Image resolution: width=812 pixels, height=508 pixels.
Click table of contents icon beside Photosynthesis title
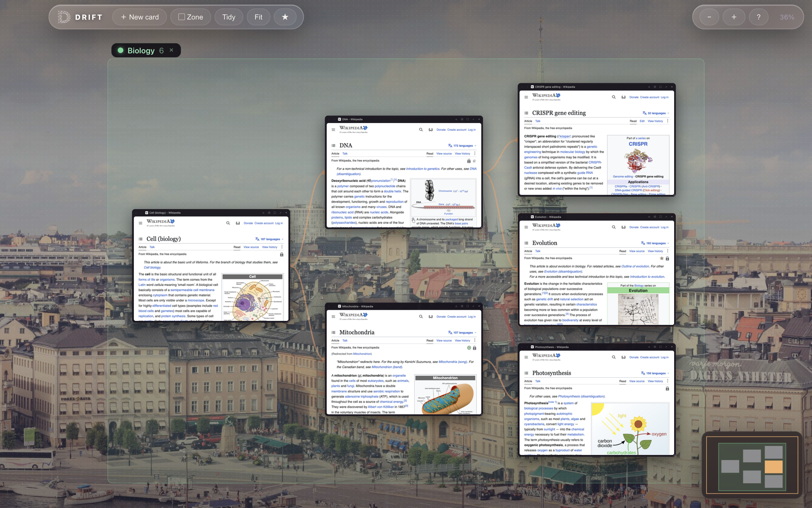coord(526,373)
